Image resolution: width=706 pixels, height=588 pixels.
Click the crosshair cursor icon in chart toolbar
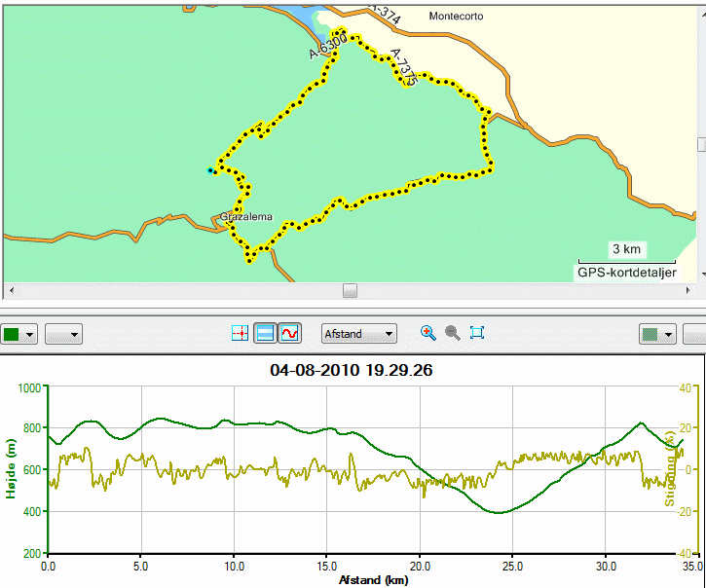click(x=240, y=334)
